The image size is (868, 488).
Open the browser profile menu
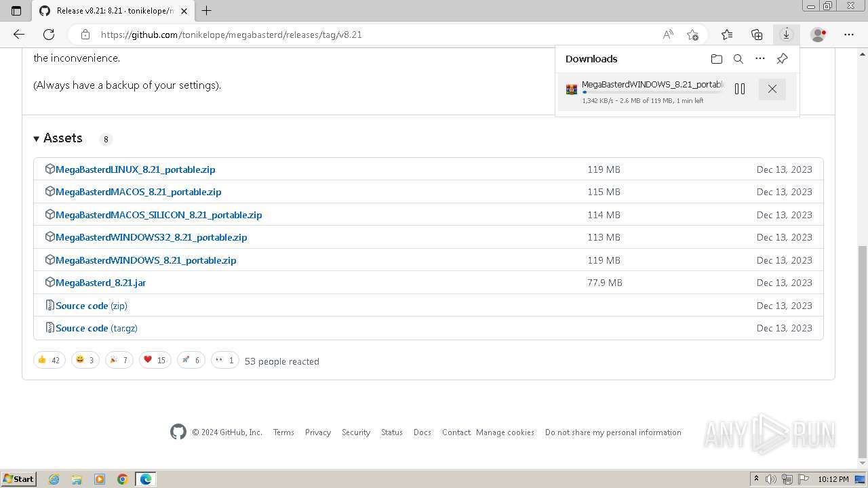pos(818,35)
